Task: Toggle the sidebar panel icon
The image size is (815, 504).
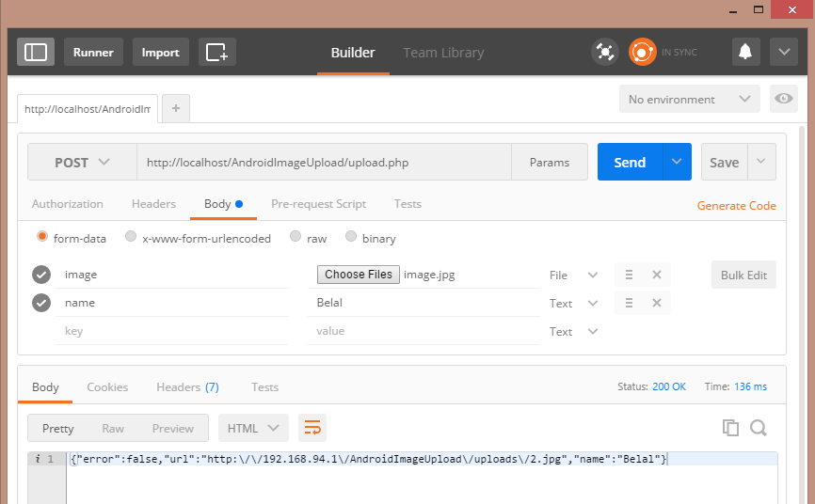Action: (36, 52)
